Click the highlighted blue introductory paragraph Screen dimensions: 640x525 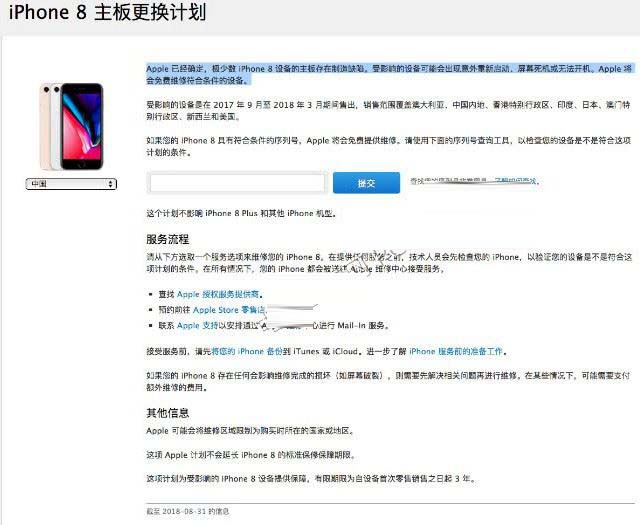389,74
